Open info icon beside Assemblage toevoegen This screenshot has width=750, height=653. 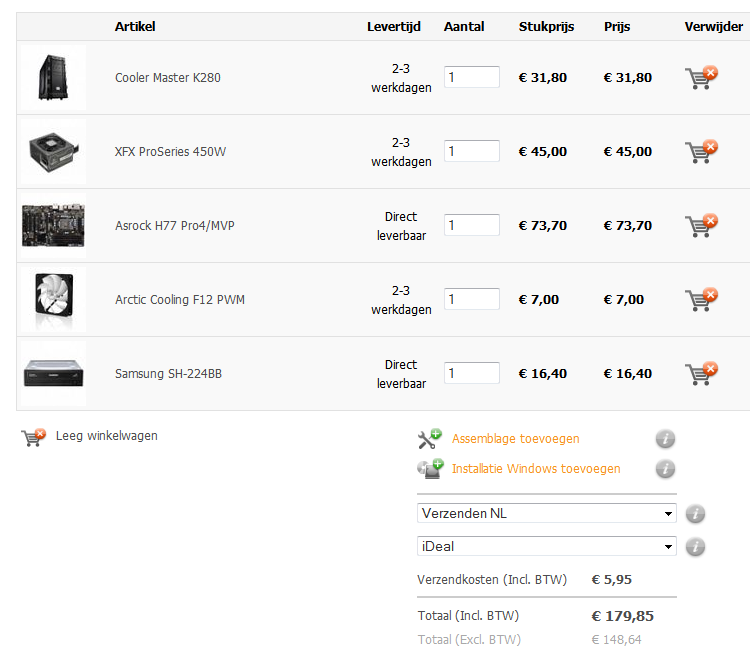665,439
